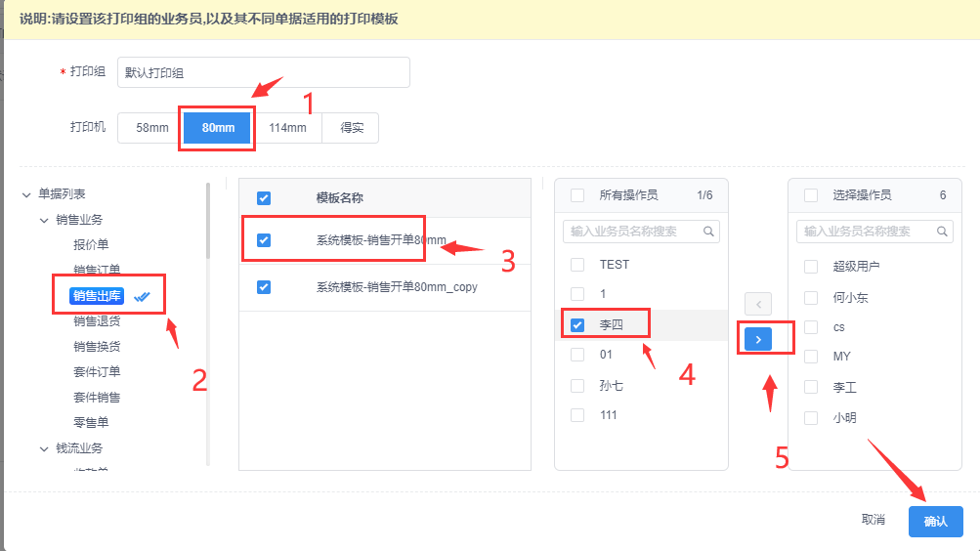
Task: Click the 系统模板-销售开单80mm template name
Action: pyautogui.click(x=381, y=240)
